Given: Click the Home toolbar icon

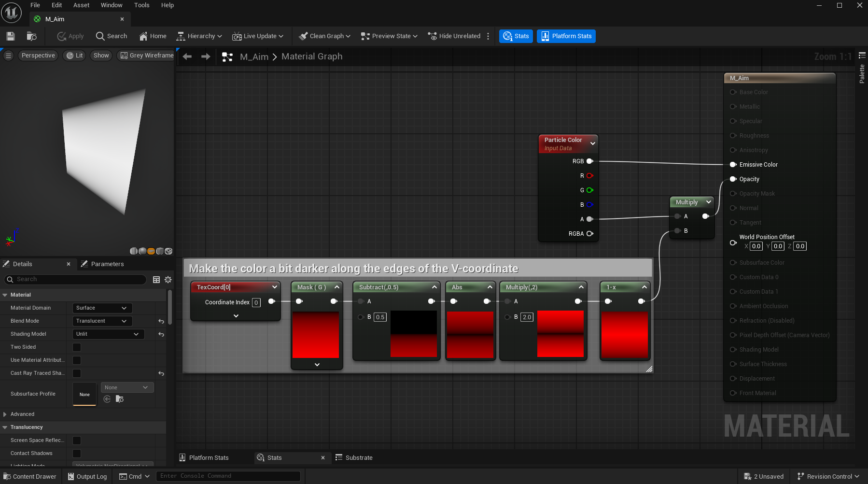Looking at the screenshot, I should pyautogui.click(x=153, y=36).
